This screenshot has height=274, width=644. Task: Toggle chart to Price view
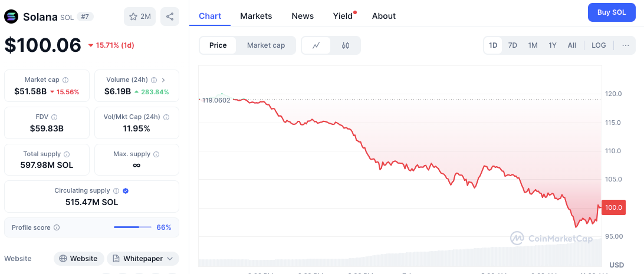pyautogui.click(x=218, y=45)
